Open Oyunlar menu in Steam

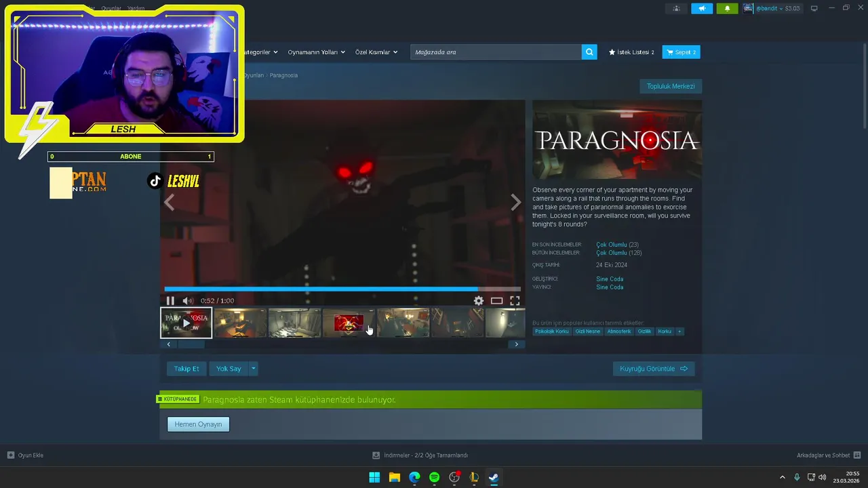point(111,8)
